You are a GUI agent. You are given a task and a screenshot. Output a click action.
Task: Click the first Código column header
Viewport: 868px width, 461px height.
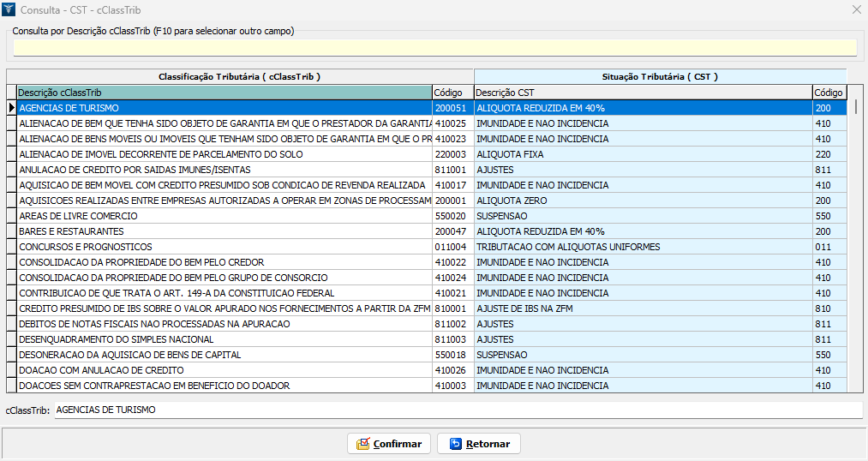(452, 93)
